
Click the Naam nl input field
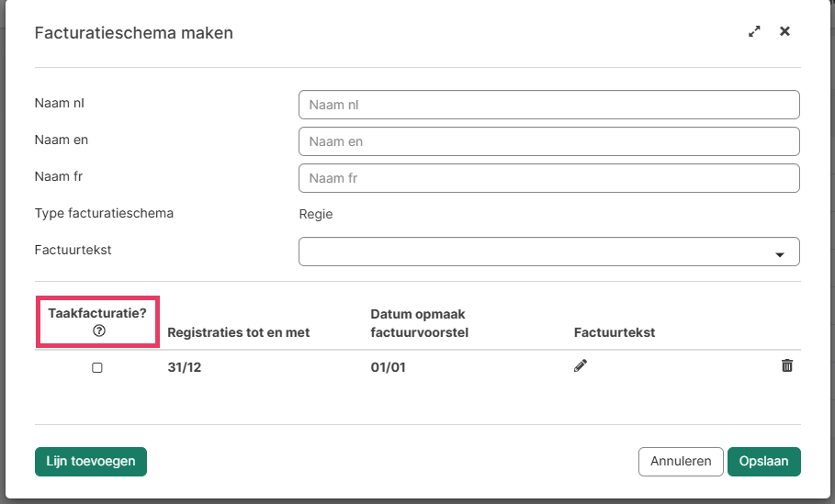[548, 105]
